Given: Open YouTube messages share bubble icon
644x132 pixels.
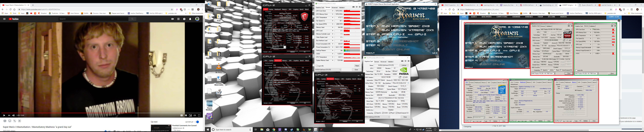Looking at the screenshot, I should [x=184, y=19].
